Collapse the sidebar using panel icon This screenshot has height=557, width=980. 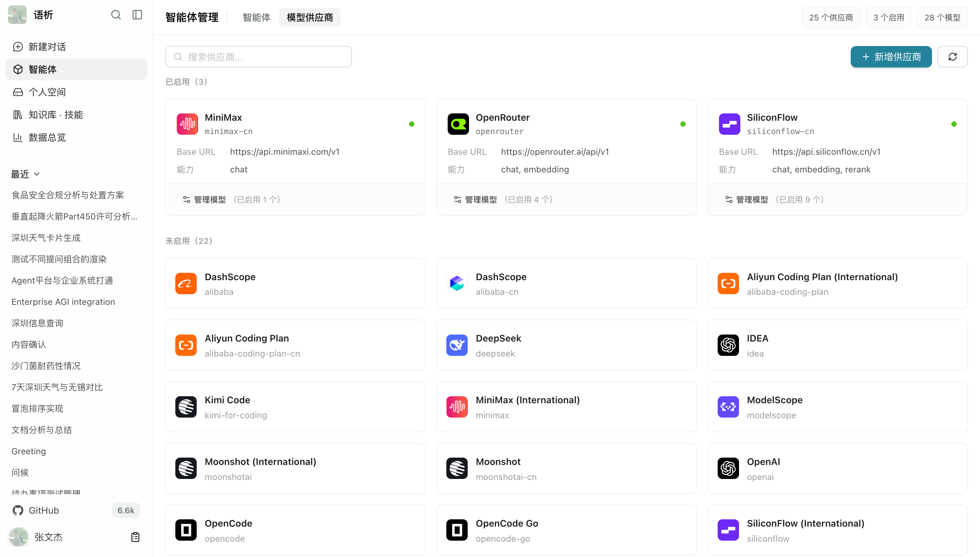pyautogui.click(x=137, y=15)
